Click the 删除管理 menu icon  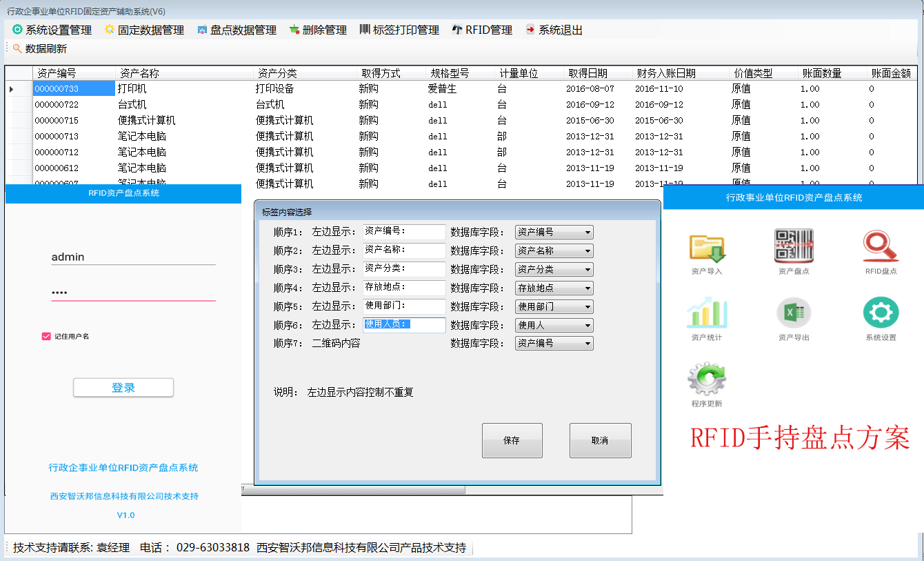coord(294,30)
